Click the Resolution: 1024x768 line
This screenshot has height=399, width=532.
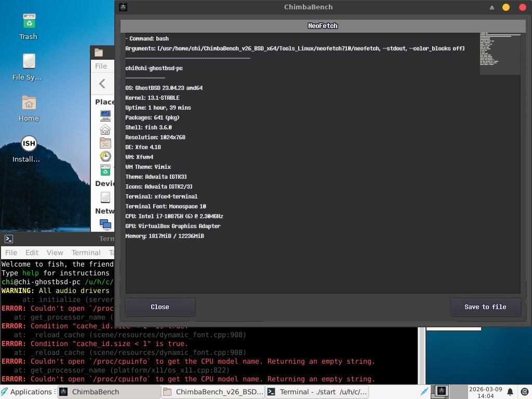[155, 137]
